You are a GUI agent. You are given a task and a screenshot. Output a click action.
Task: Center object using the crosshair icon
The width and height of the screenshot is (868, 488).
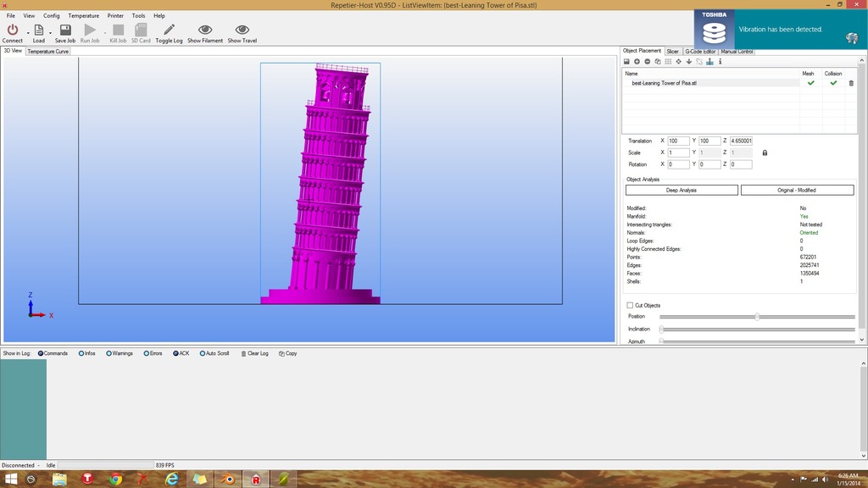(x=679, y=61)
